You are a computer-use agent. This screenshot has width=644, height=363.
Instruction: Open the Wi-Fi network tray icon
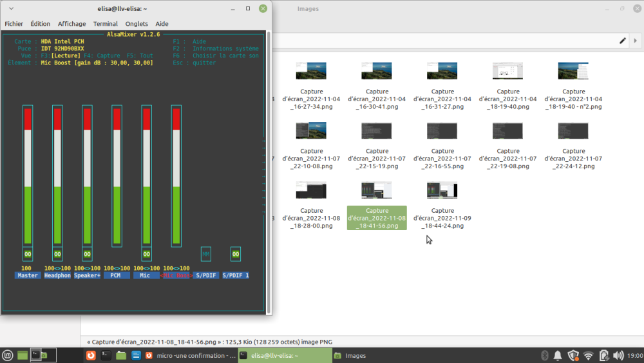coord(588,355)
